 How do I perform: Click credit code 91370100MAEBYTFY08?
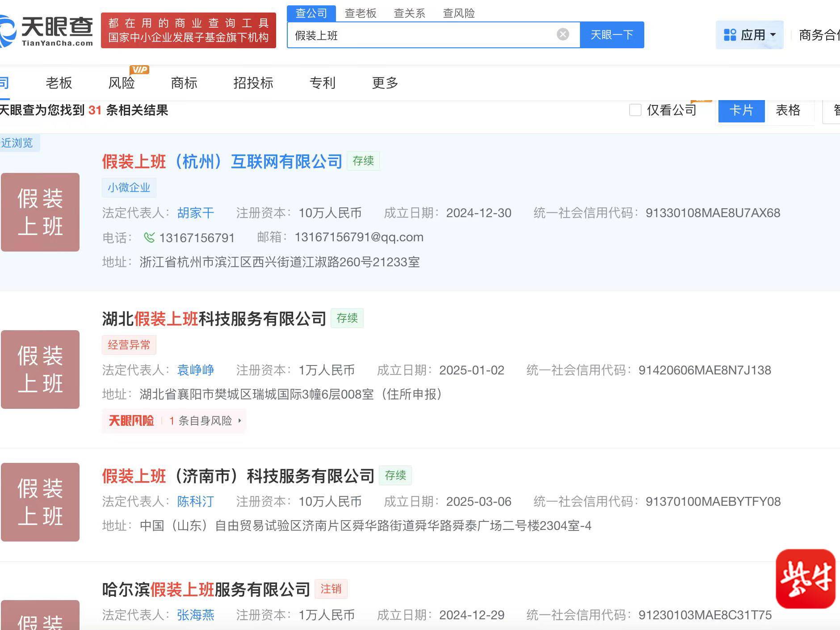pyautogui.click(x=713, y=501)
